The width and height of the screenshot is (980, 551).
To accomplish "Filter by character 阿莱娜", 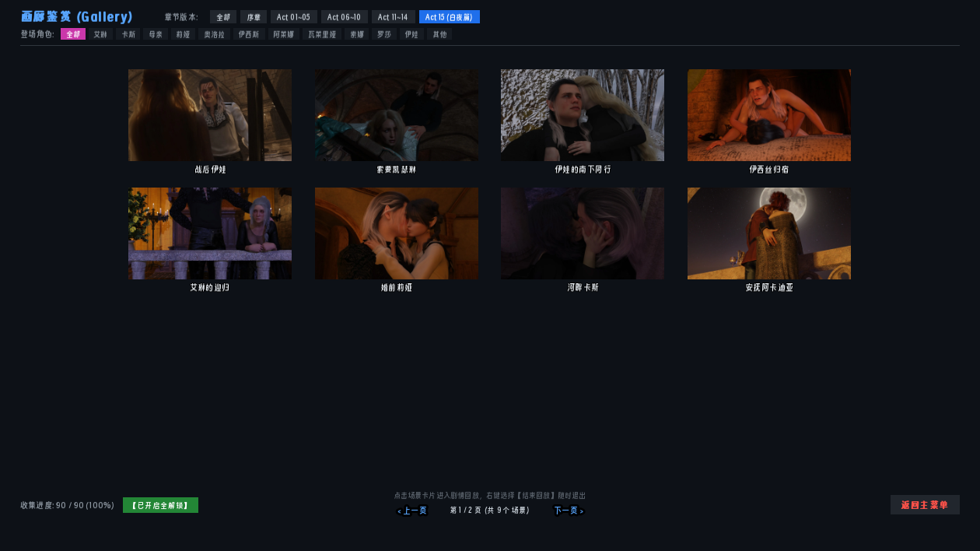I will (284, 34).
